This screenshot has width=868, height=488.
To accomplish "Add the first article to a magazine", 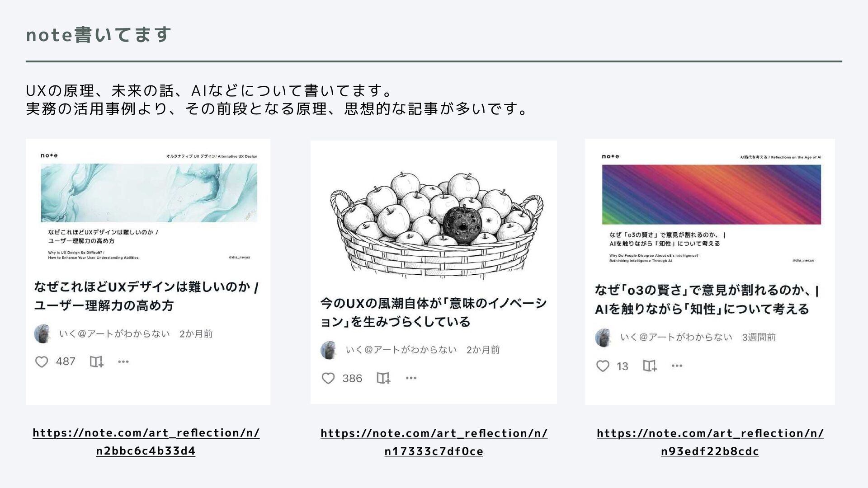I will pyautogui.click(x=96, y=362).
